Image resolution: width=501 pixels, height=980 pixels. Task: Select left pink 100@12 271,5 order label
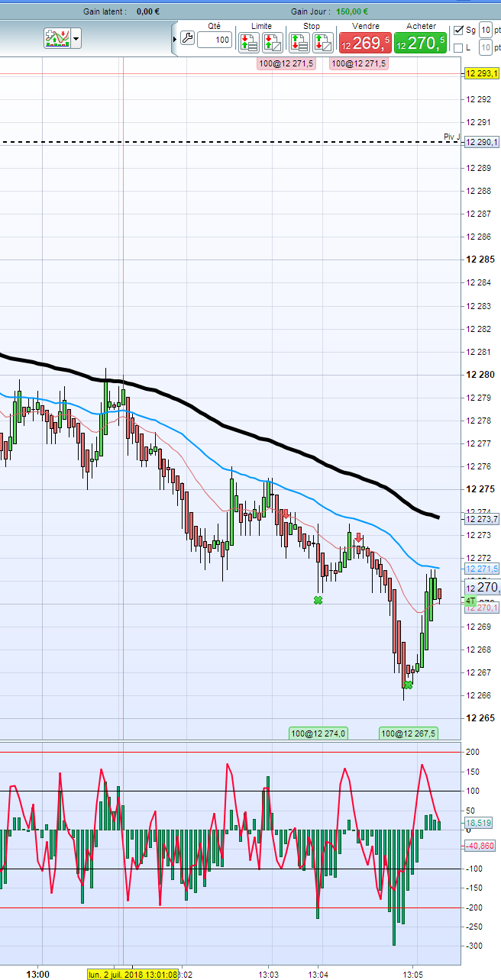pyautogui.click(x=286, y=64)
